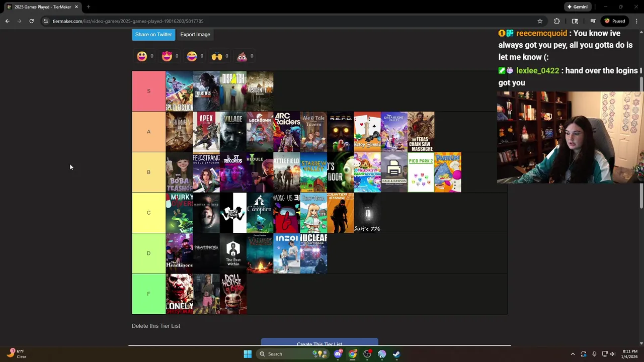Open a new browser tab
This screenshot has width=644, height=362.
pyautogui.click(x=88, y=7)
